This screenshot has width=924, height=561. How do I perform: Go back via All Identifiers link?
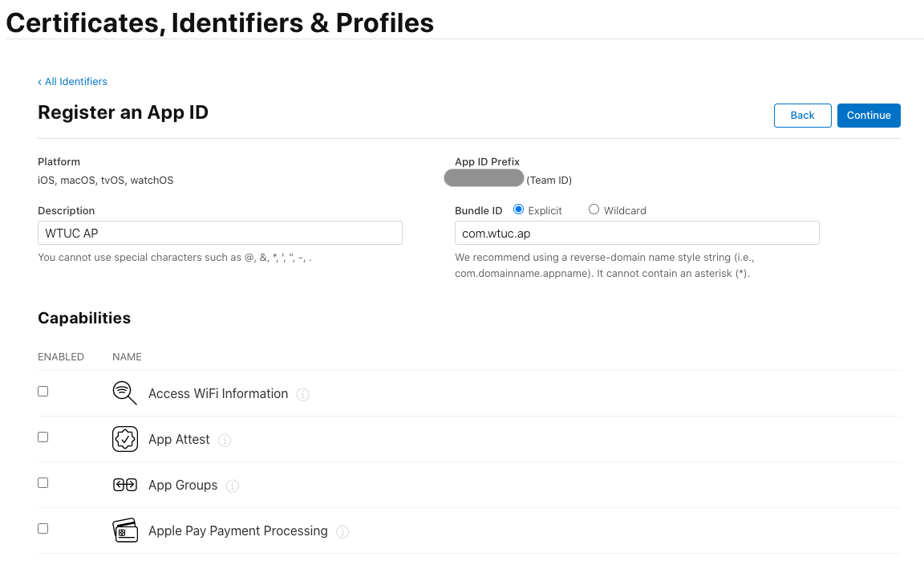(x=73, y=82)
